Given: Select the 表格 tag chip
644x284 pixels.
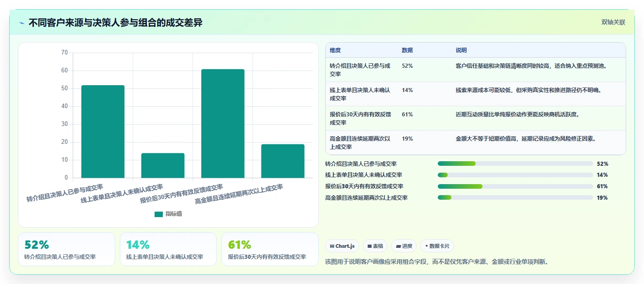Looking at the screenshot, I should click(375, 246).
